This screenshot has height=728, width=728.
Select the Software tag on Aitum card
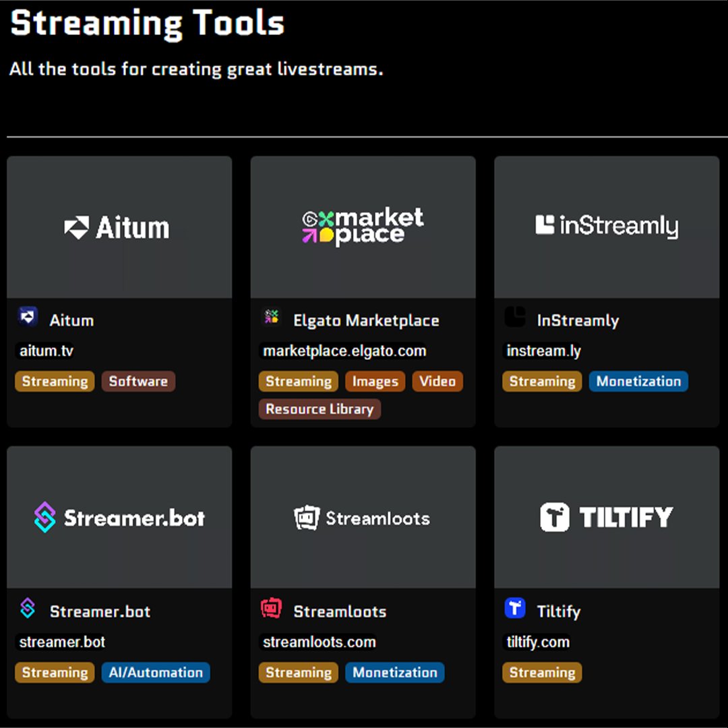pyautogui.click(x=138, y=381)
